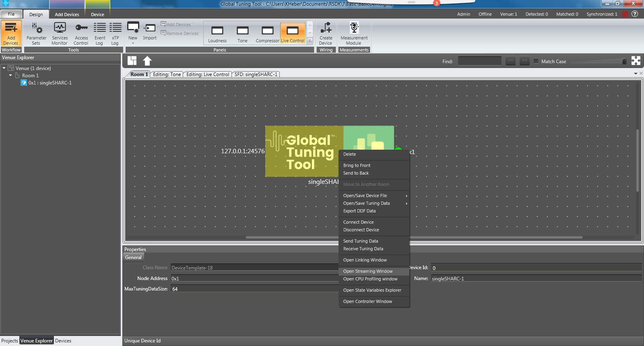The width and height of the screenshot is (644, 346).
Task: Click the red list status icon
Action: [x=625, y=14]
